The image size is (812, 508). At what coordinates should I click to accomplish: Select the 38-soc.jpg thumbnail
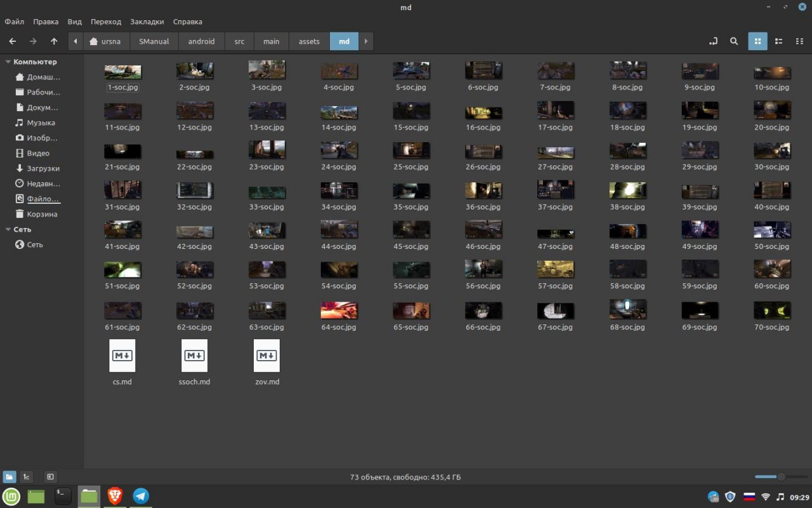(628, 190)
